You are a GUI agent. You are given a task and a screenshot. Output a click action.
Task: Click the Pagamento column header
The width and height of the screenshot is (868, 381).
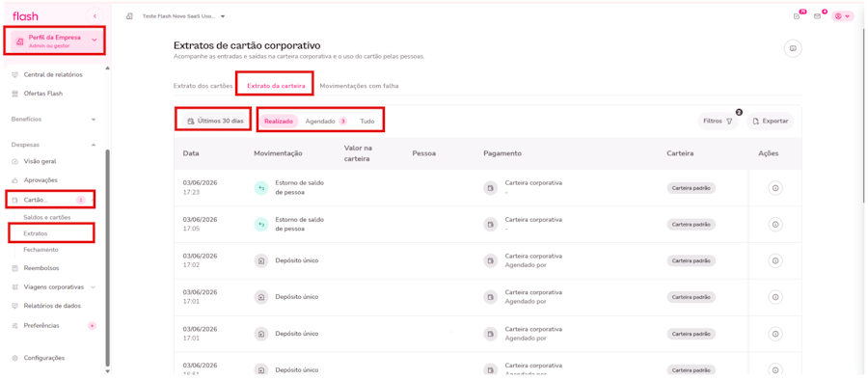(x=502, y=153)
